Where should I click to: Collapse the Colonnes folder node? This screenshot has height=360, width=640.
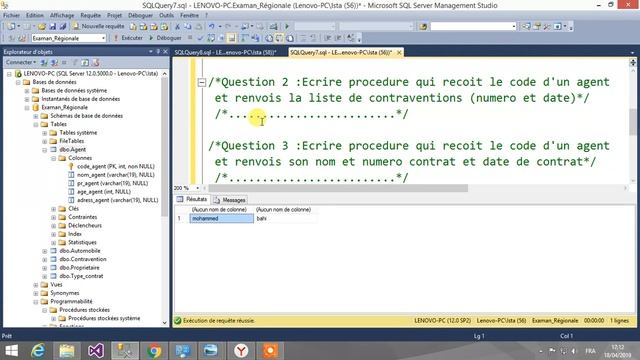[53, 158]
